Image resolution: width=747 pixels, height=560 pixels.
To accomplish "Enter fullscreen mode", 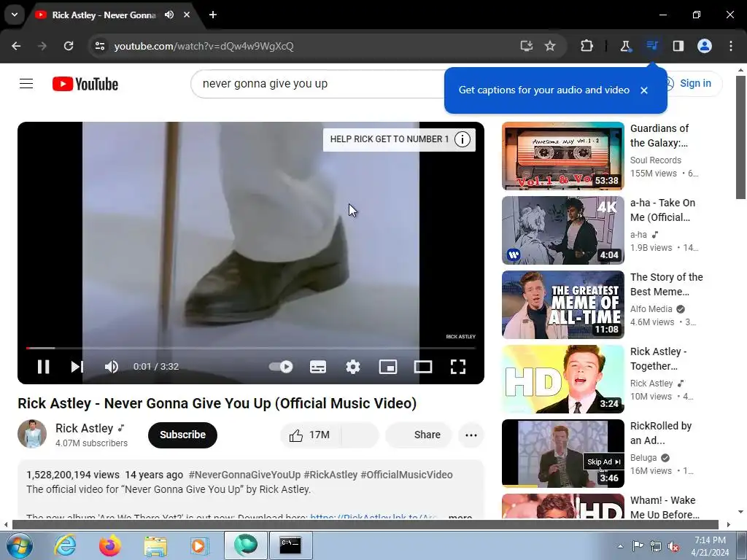I will tap(458, 367).
